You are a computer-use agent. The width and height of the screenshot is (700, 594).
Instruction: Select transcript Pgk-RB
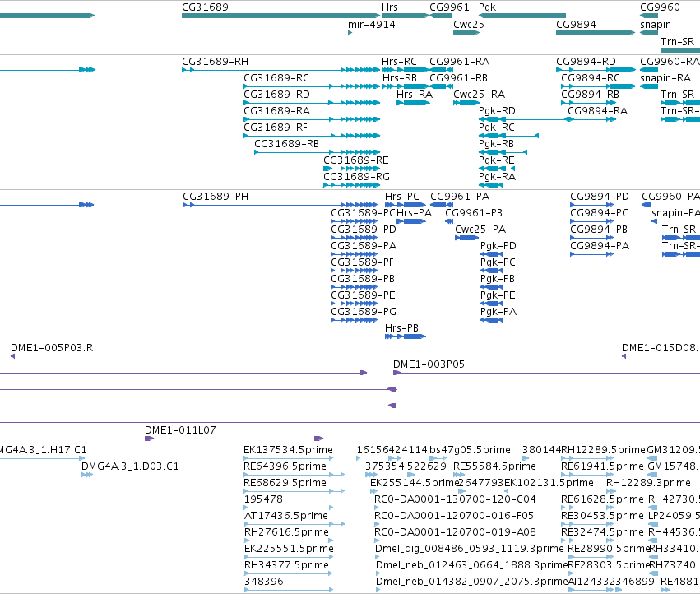[x=503, y=152]
